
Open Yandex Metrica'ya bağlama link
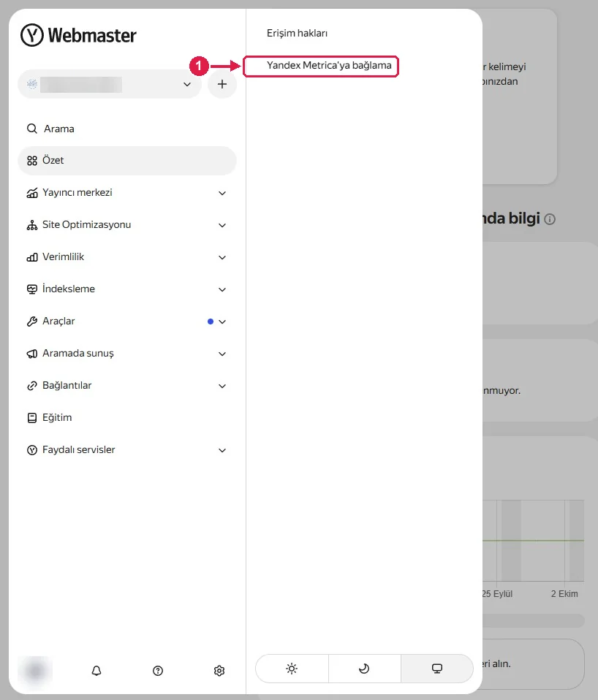(329, 65)
